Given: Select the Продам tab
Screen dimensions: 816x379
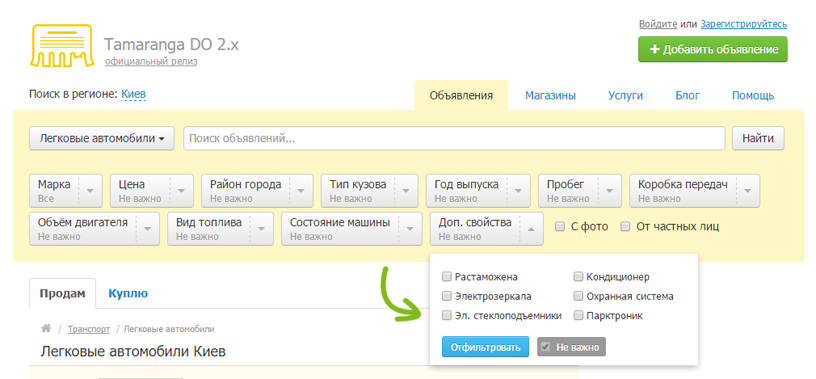Looking at the screenshot, I should (62, 294).
